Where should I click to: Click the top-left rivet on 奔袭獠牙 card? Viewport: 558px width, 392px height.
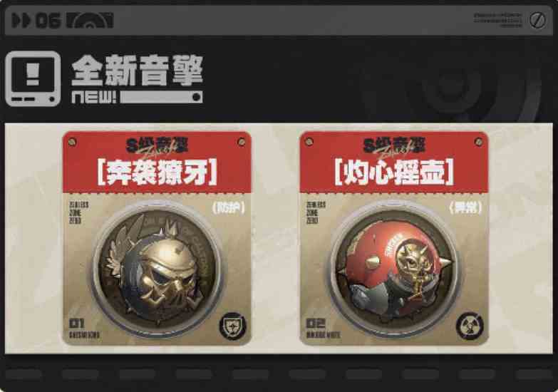[x=72, y=141]
